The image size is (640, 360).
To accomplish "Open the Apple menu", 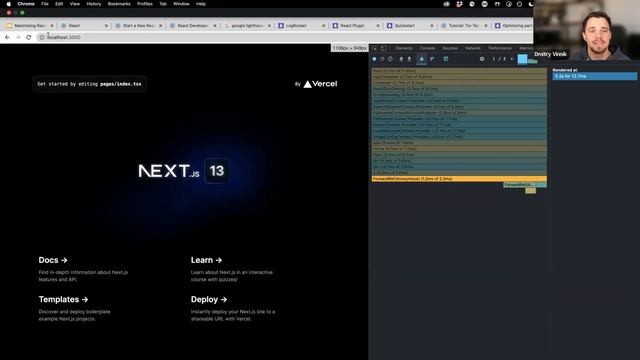I will click(9, 4).
